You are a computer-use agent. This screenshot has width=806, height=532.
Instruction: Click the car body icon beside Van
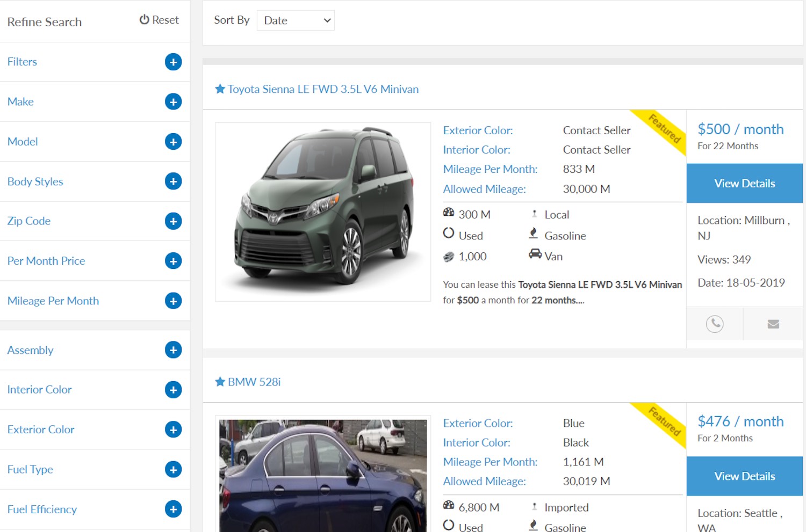point(535,254)
